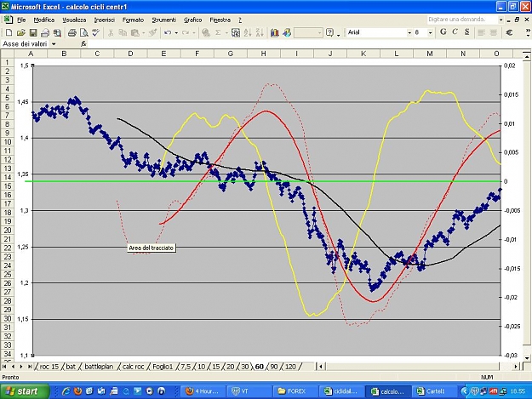Click the Undo arrow icon
Image resolution: width=532 pixels, height=399 pixels.
click(168, 32)
